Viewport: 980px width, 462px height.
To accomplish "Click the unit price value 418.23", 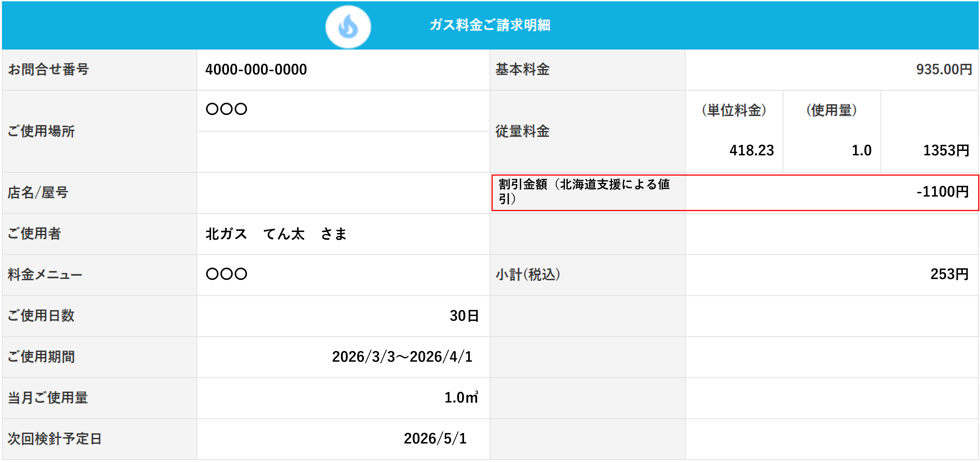I will point(751,150).
